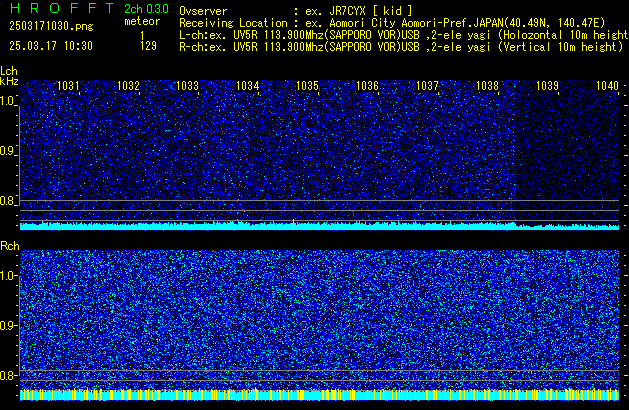629x410 pixels.
Task: Click the HROFFT title text
Action: (62, 8)
